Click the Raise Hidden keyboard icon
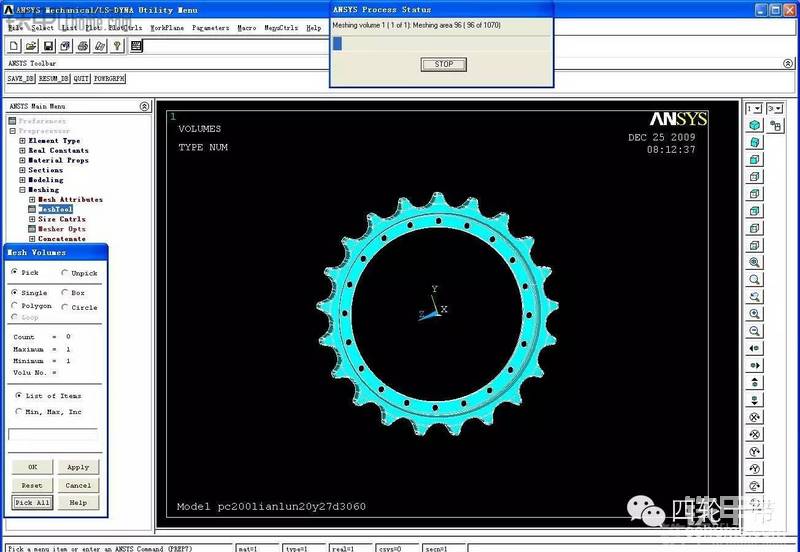 coord(136,46)
